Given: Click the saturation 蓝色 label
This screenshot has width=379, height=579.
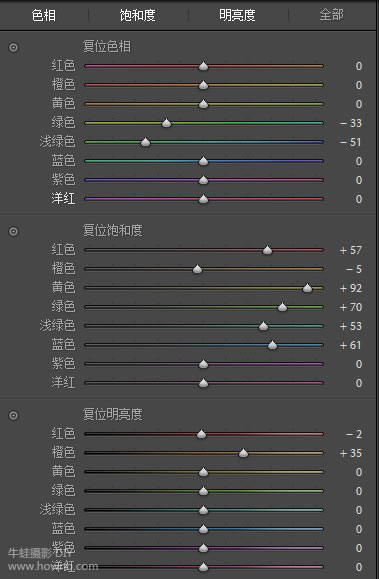Looking at the screenshot, I should [x=63, y=345].
